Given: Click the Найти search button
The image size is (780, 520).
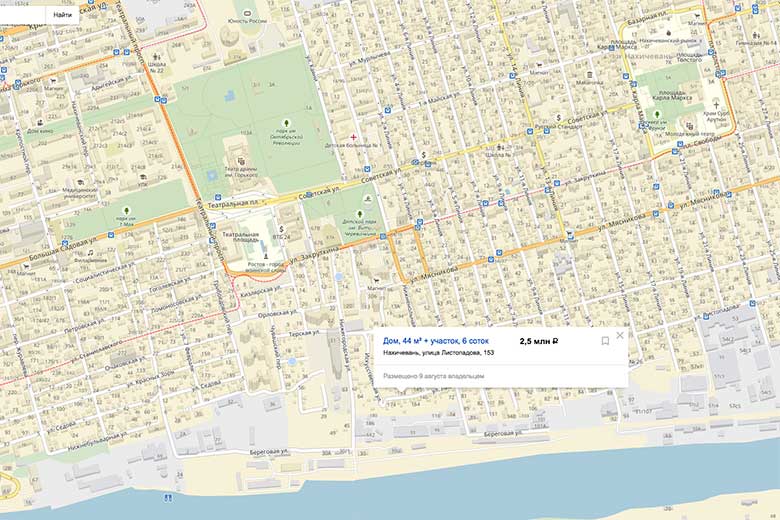Looking at the screenshot, I should (62, 15).
